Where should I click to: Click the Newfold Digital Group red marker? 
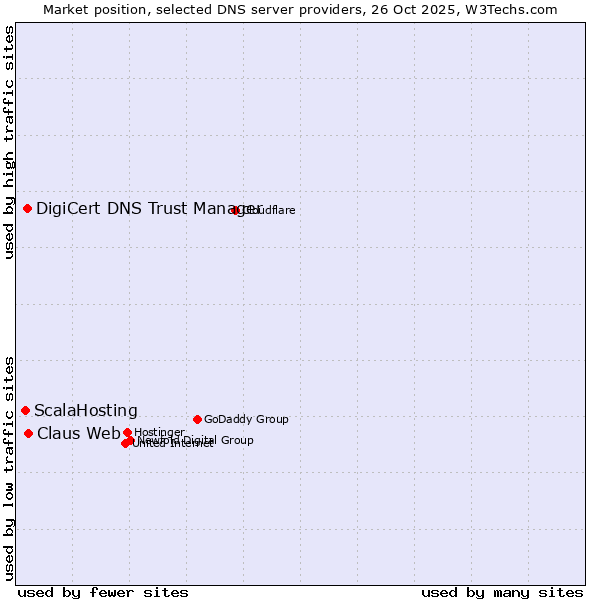point(130,440)
